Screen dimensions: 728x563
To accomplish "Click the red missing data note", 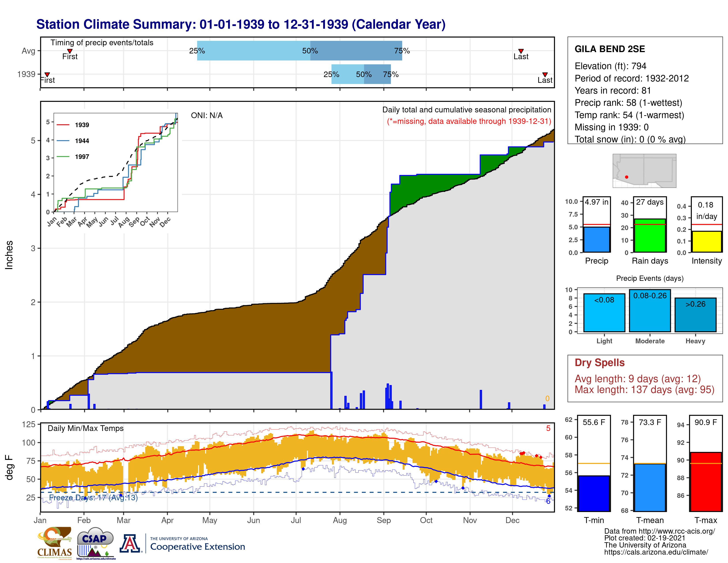I will coord(469,121).
